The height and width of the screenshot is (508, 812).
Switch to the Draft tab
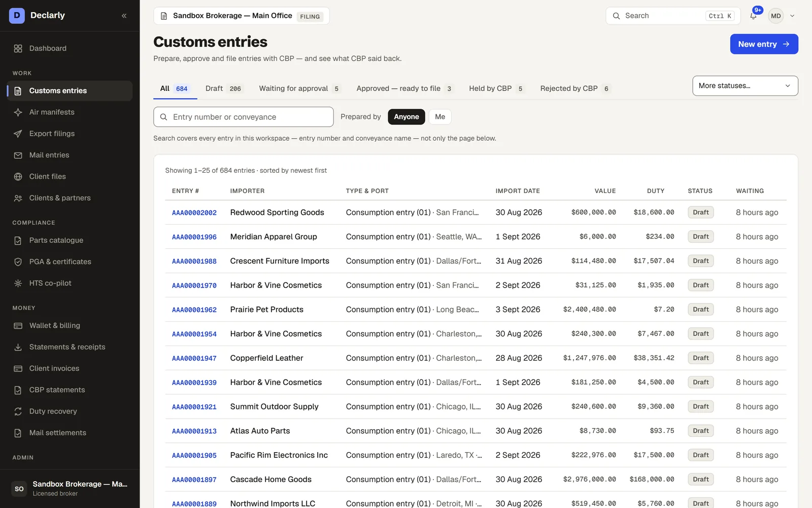tap(224, 88)
